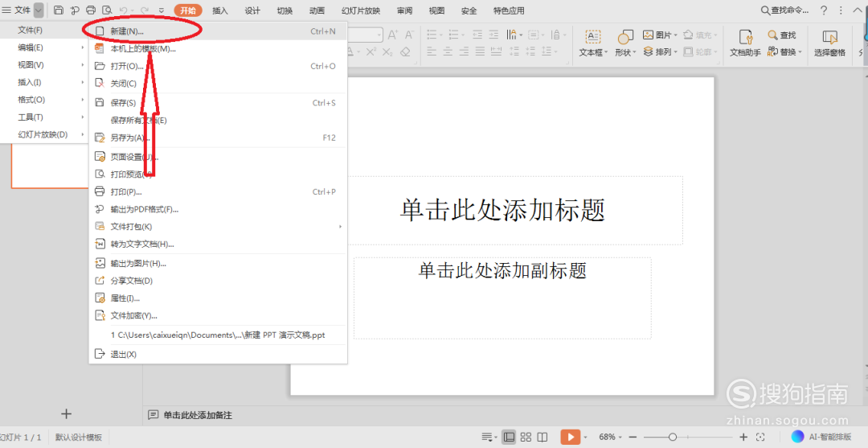868x448 pixels.
Task: Expand the 格式(O) submenu
Action: click(x=44, y=100)
